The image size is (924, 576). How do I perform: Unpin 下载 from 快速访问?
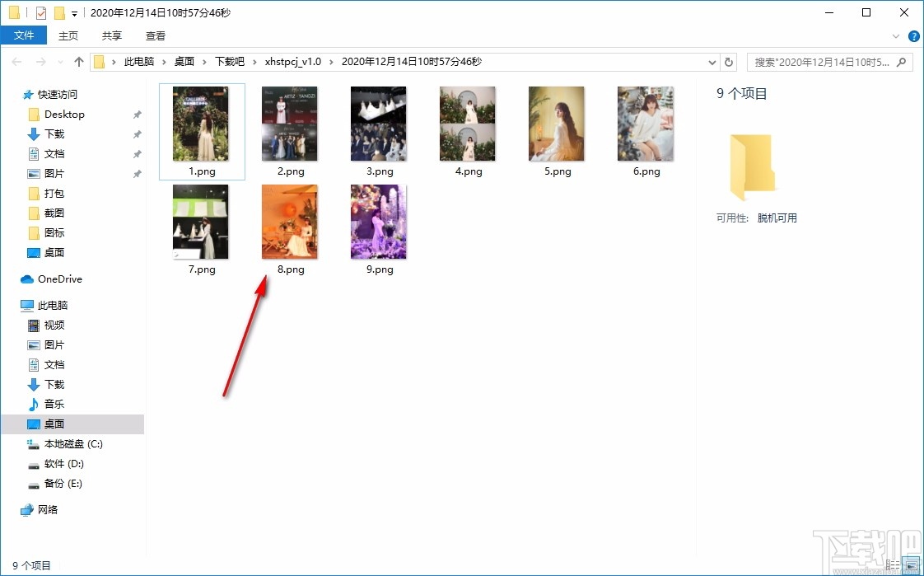pyautogui.click(x=137, y=134)
